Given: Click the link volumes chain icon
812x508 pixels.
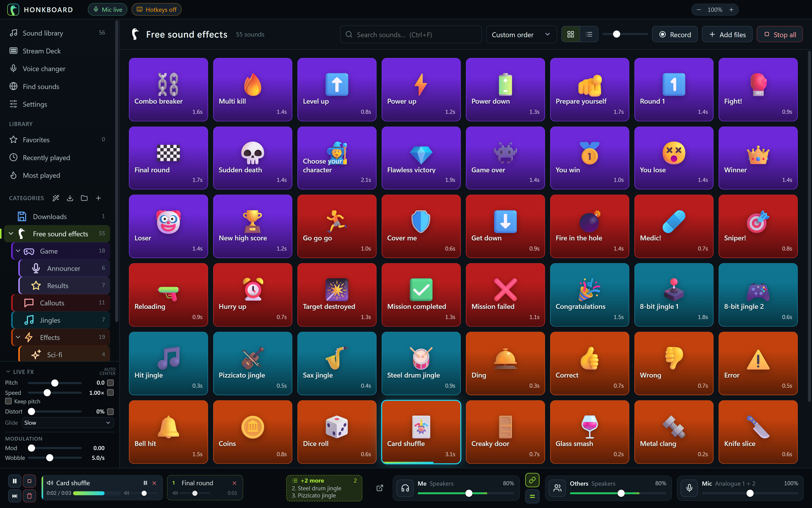Looking at the screenshot, I should coord(532,480).
